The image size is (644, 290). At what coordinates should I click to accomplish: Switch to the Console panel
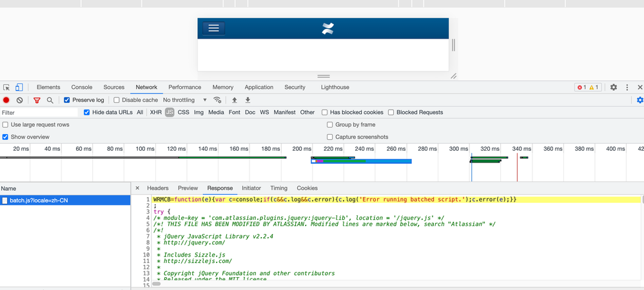(82, 87)
